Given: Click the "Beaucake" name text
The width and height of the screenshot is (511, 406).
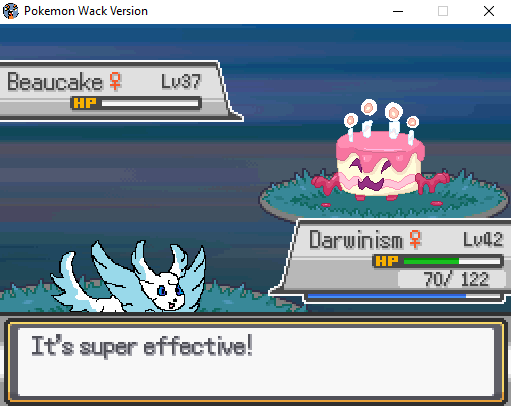Looking at the screenshot, I should tap(55, 81).
